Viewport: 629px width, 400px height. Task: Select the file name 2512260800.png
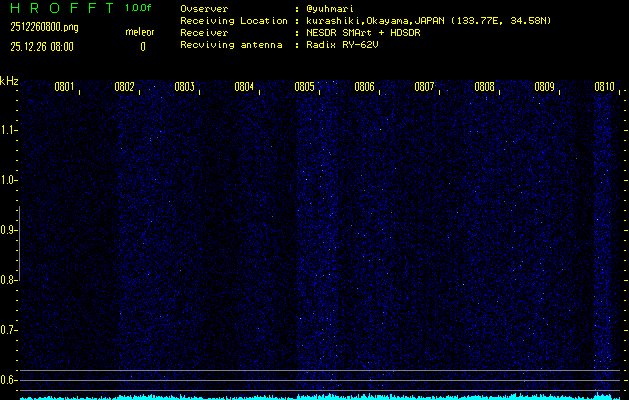[45, 27]
